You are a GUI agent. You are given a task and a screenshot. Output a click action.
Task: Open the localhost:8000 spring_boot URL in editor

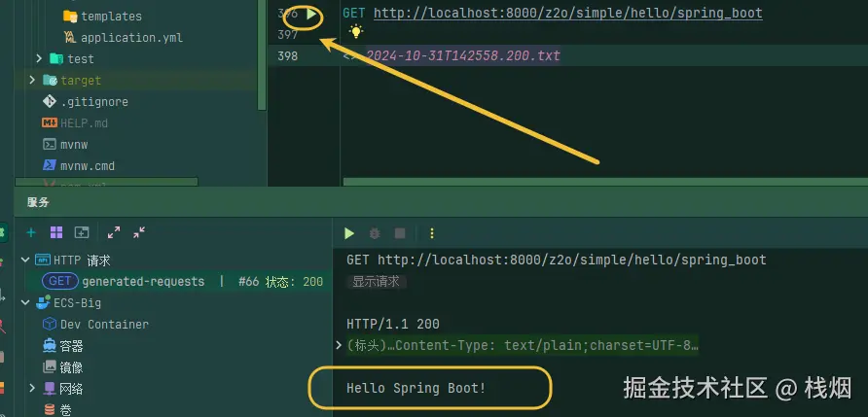point(568,14)
